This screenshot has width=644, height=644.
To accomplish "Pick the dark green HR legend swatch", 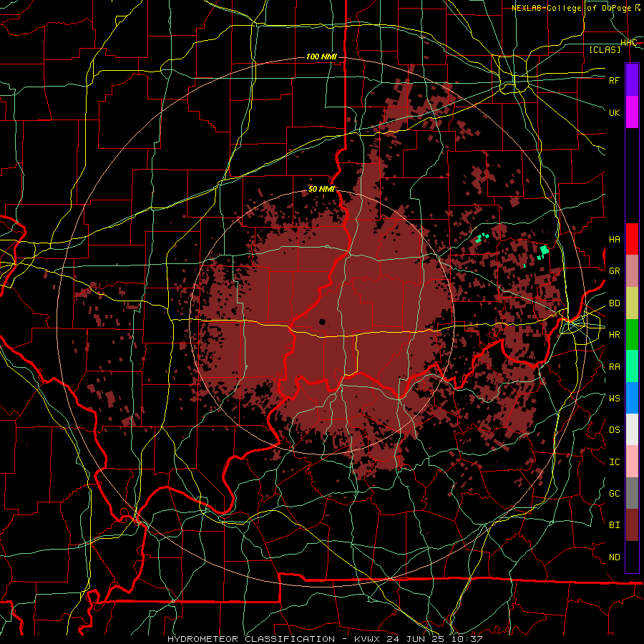I will point(632,334).
